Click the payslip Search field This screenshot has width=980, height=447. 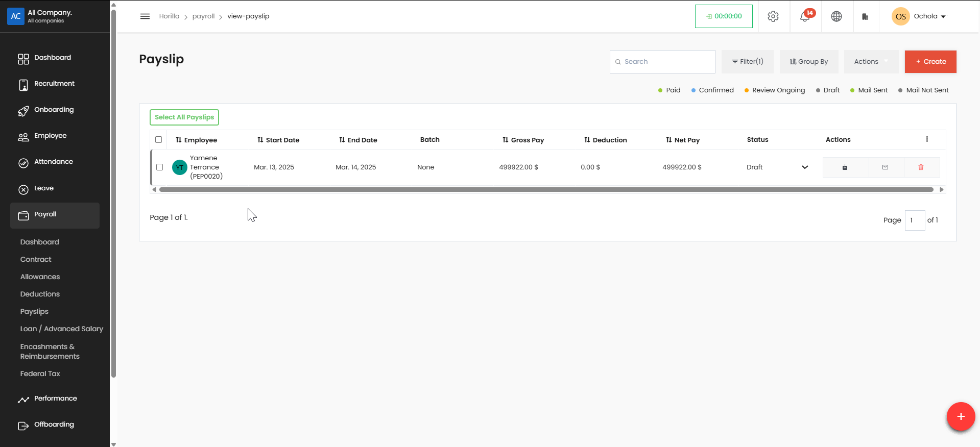[662, 62]
